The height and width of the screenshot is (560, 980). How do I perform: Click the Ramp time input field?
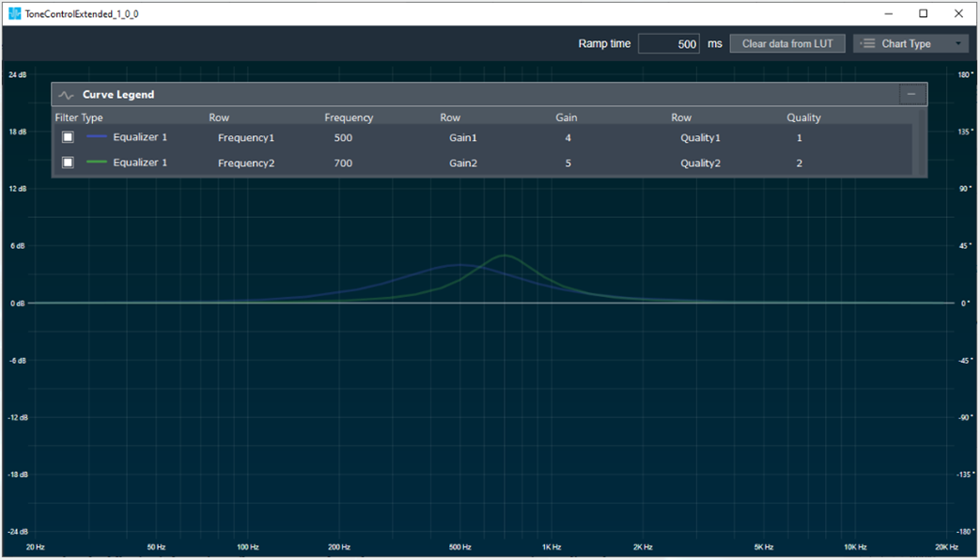point(669,44)
